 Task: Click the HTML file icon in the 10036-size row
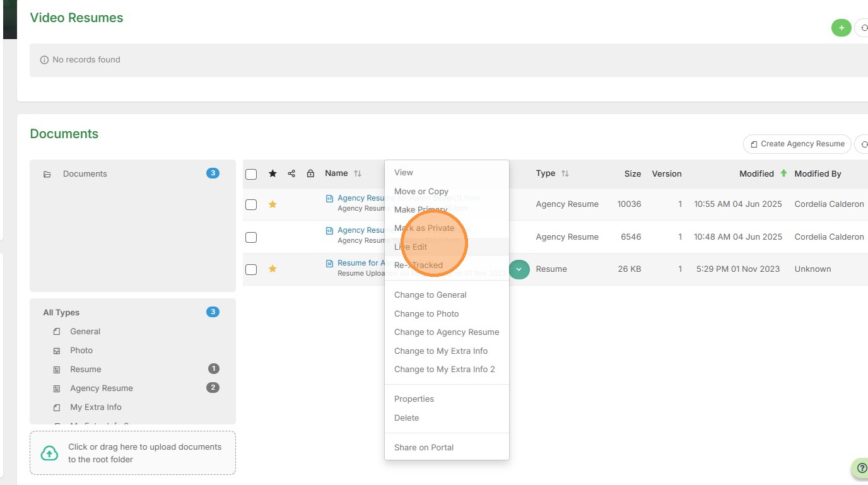(x=329, y=198)
